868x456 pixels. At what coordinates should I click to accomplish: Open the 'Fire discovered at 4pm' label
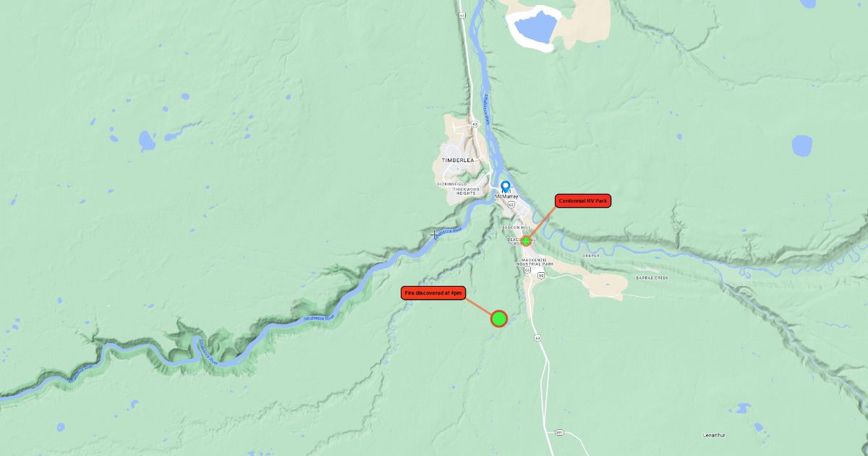[x=433, y=292]
